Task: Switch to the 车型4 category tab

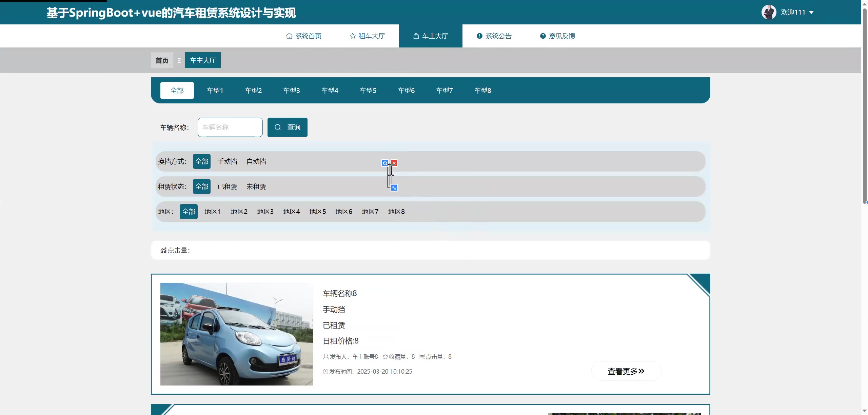Action: (x=330, y=91)
